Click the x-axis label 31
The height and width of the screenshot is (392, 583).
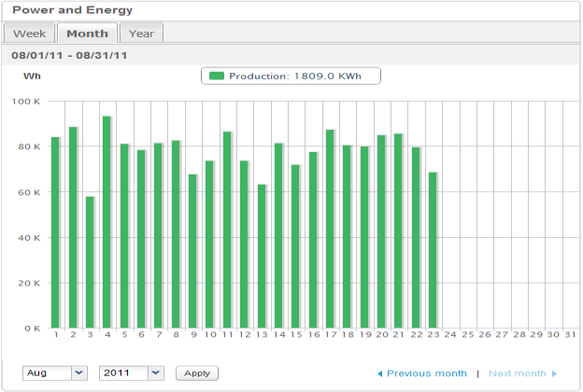click(x=570, y=335)
